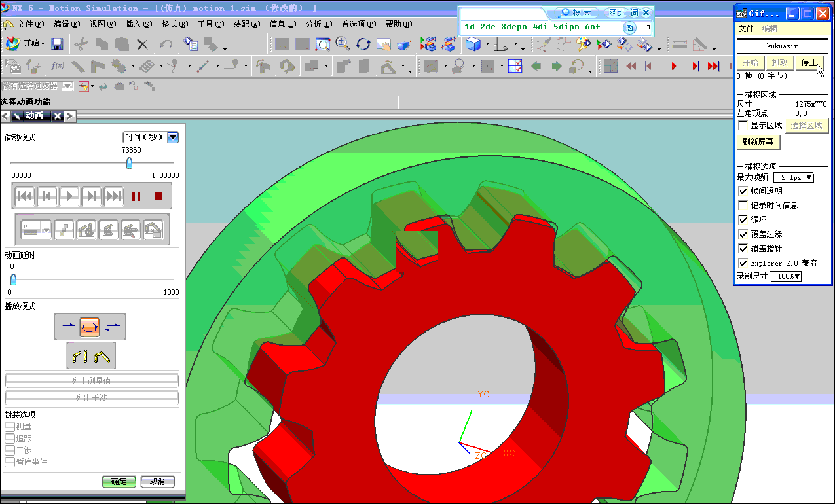The image size is (835, 504).
Task: Stop the animation with red square button
Action: click(x=158, y=196)
